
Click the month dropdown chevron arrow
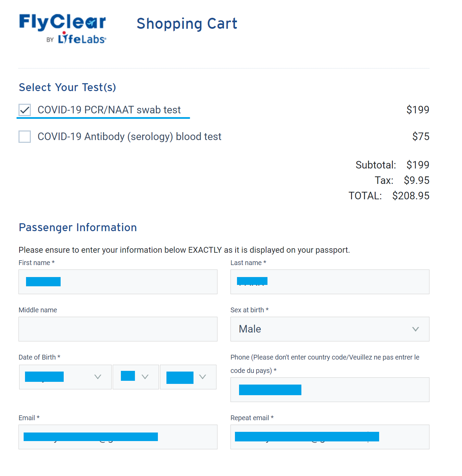[x=98, y=377]
